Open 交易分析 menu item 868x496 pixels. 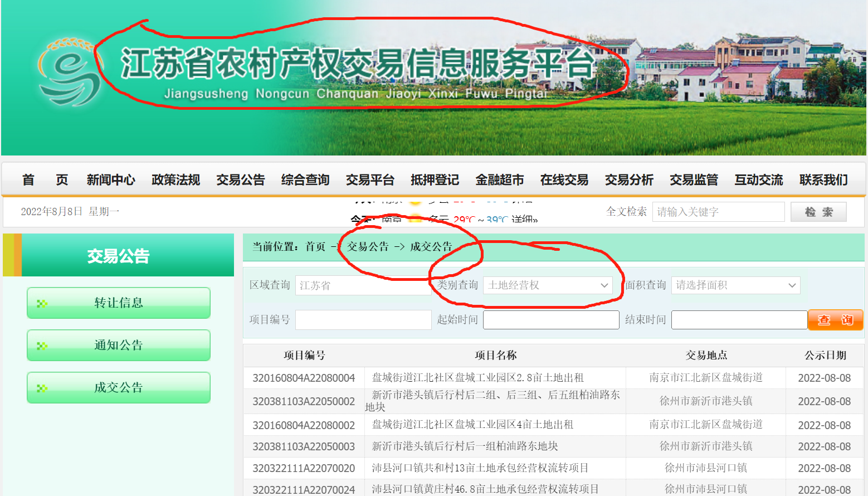[629, 179]
